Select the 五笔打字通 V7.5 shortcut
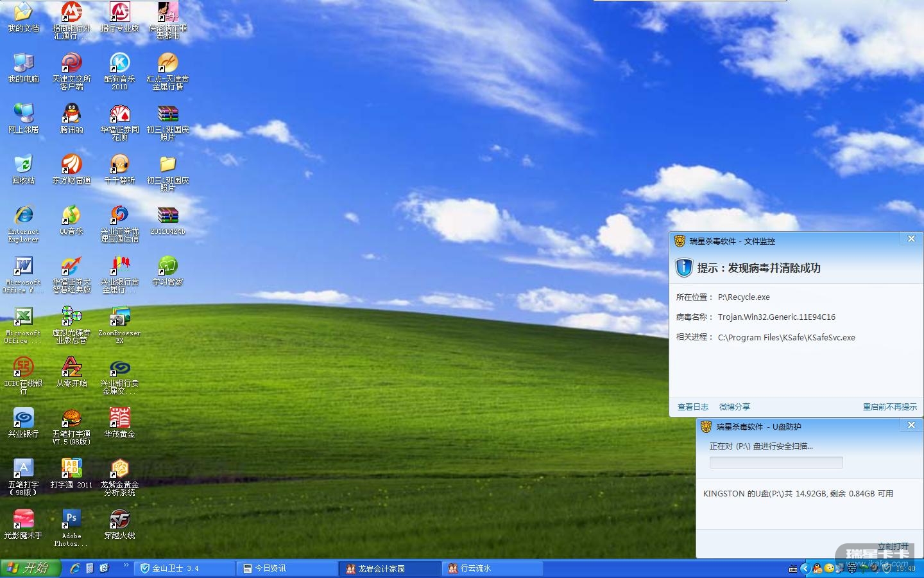The height and width of the screenshot is (578, 924). (71, 426)
